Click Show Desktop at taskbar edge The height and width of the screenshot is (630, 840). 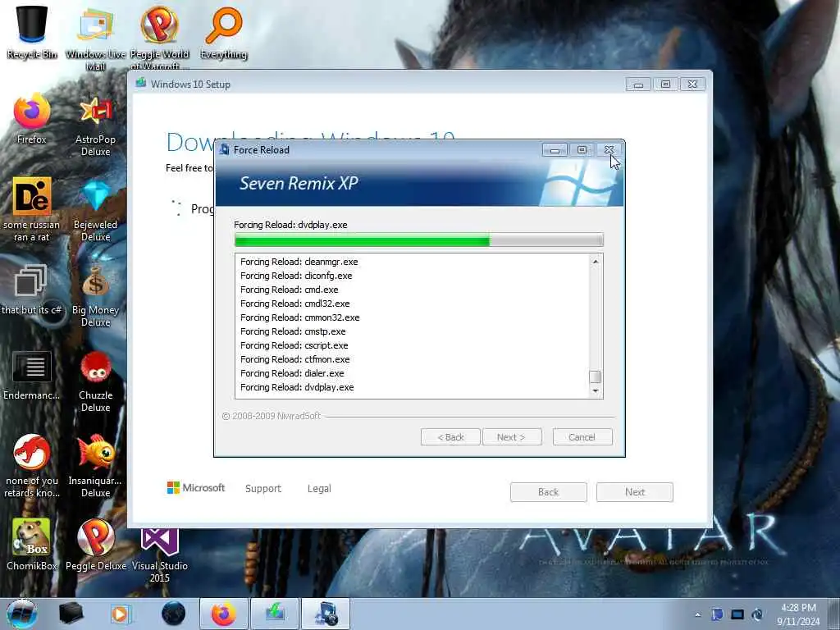(x=834, y=614)
